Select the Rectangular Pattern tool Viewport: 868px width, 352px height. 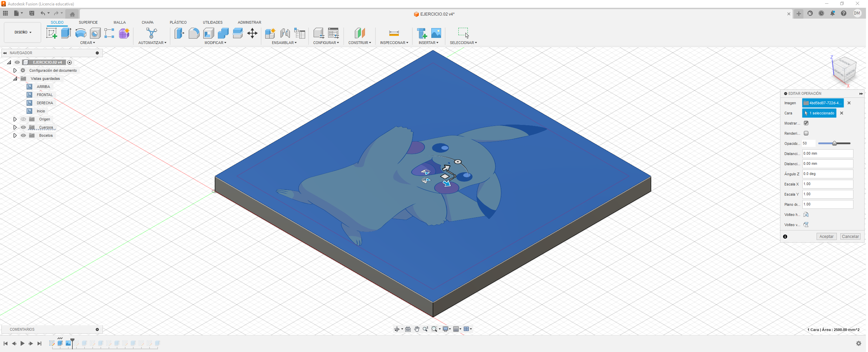pos(109,33)
